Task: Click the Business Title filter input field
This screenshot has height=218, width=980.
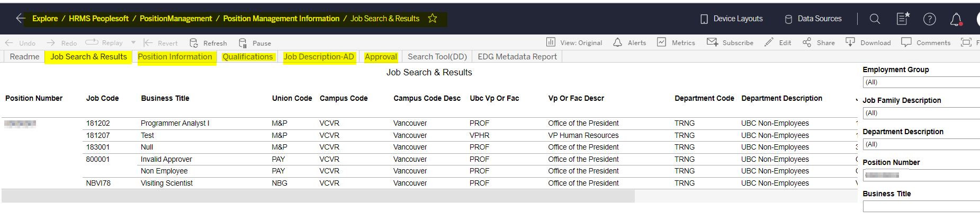Action: tap(921, 206)
